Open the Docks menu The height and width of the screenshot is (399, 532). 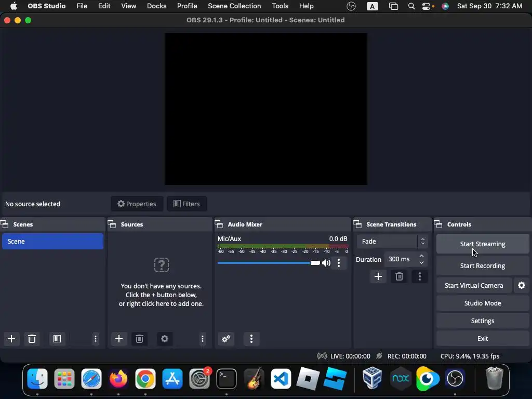[x=157, y=6]
